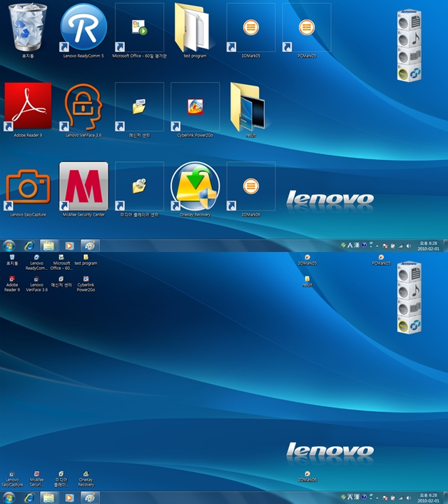The height and width of the screenshot is (504, 448).
Task: Open the large test program folder
Action: click(193, 27)
